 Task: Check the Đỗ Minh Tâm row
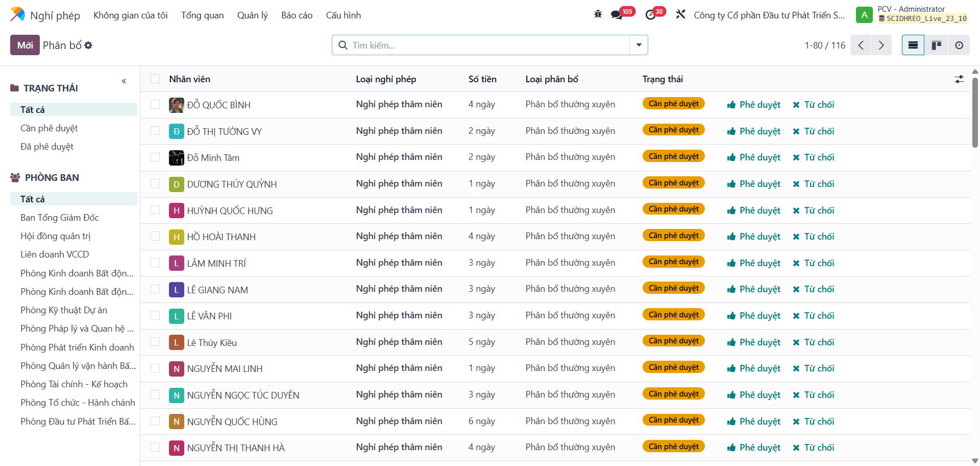pyautogui.click(x=155, y=157)
